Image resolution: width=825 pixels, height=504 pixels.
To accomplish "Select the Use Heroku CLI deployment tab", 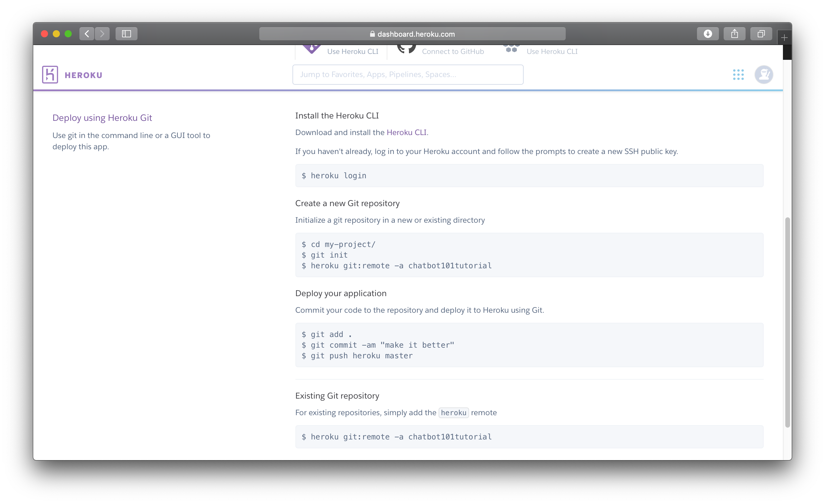I will click(x=353, y=51).
